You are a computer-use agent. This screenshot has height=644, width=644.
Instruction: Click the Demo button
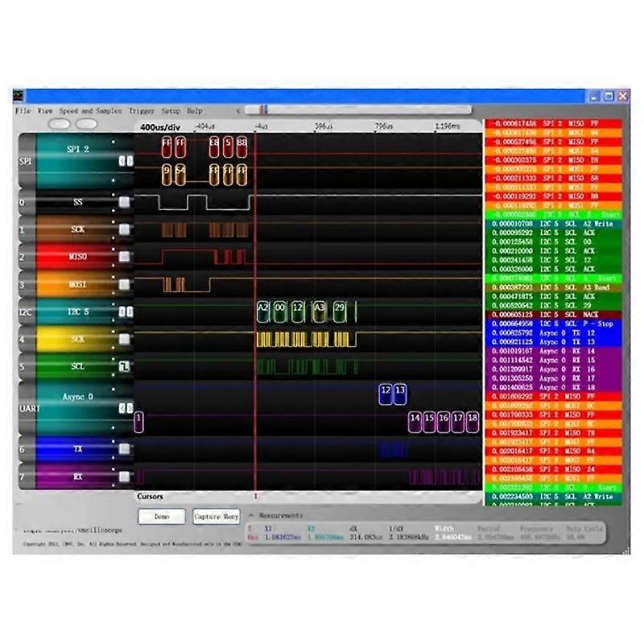(161, 517)
